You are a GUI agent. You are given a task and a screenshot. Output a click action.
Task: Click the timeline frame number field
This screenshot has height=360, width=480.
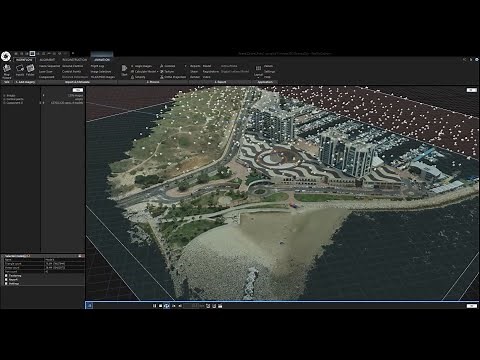[192, 306]
